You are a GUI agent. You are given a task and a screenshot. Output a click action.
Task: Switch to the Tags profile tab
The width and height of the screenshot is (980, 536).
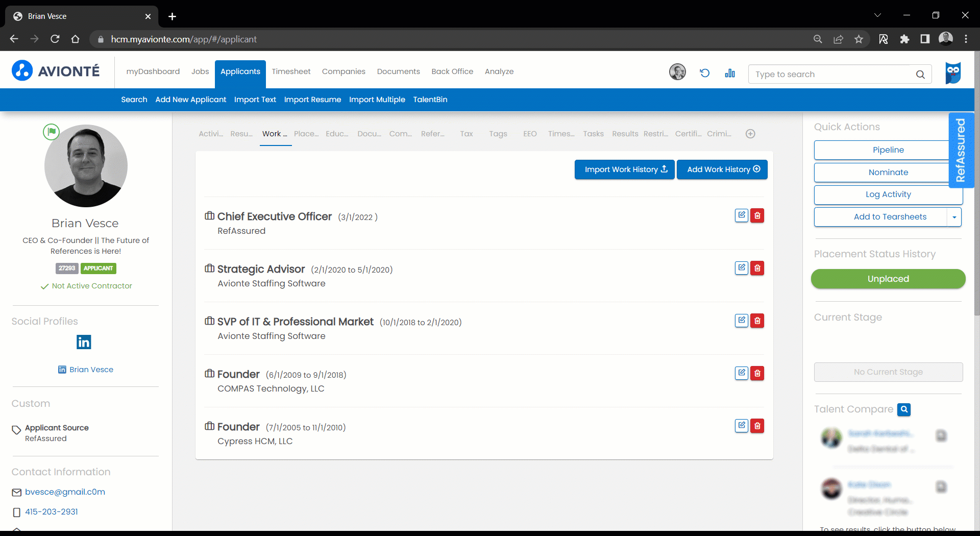click(498, 134)
